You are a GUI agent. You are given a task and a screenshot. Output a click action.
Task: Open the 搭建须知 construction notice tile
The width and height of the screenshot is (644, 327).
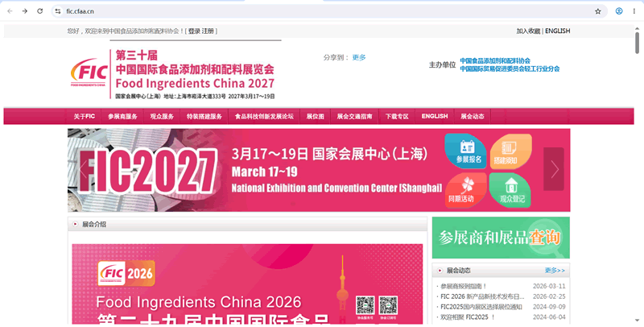pos(511,151)
